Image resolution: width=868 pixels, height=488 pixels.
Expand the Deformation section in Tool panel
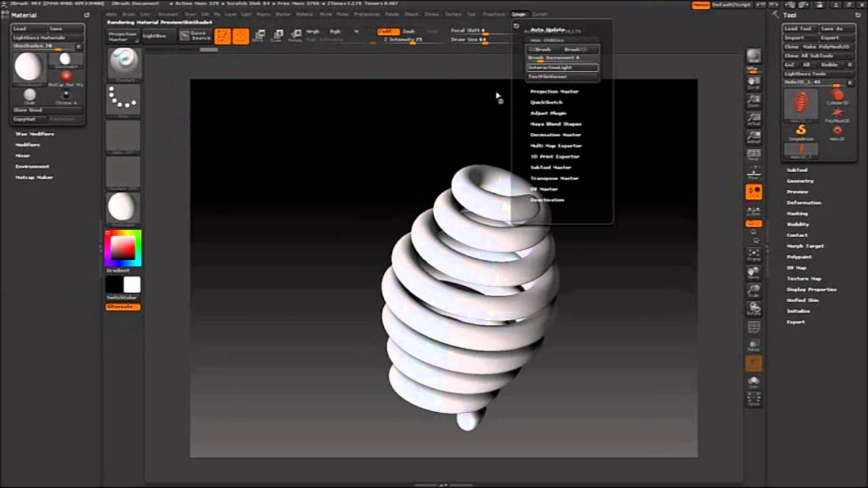click(804, 203)
